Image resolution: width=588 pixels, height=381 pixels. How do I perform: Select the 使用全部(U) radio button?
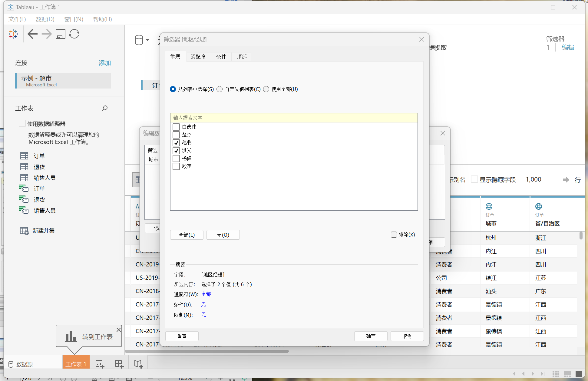coord(266,89)
